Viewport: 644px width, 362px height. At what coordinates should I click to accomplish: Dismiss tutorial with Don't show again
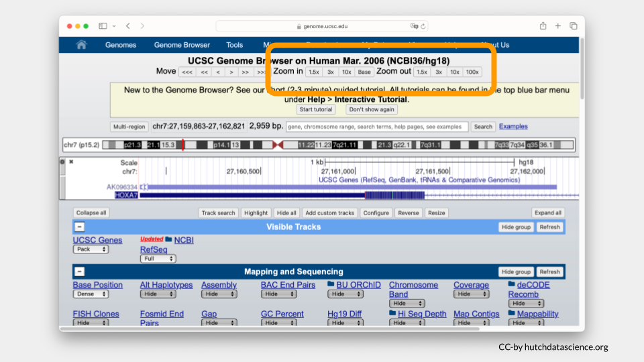tap(372, 109)
